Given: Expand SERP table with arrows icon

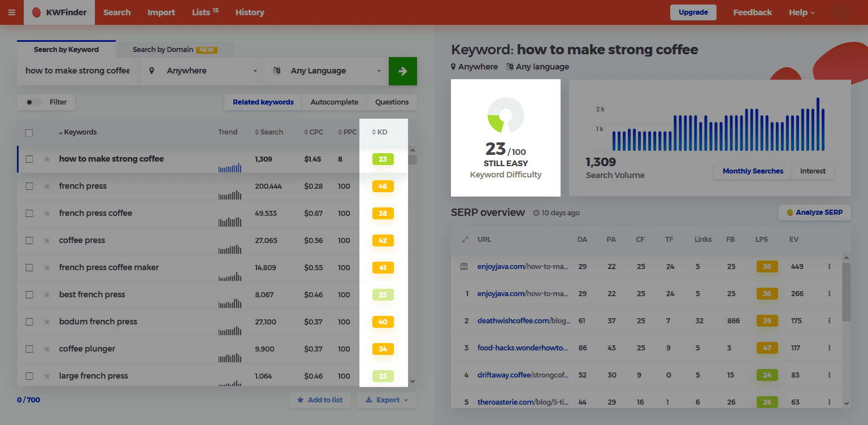Looking at the screenshot, I should [465, 239].
